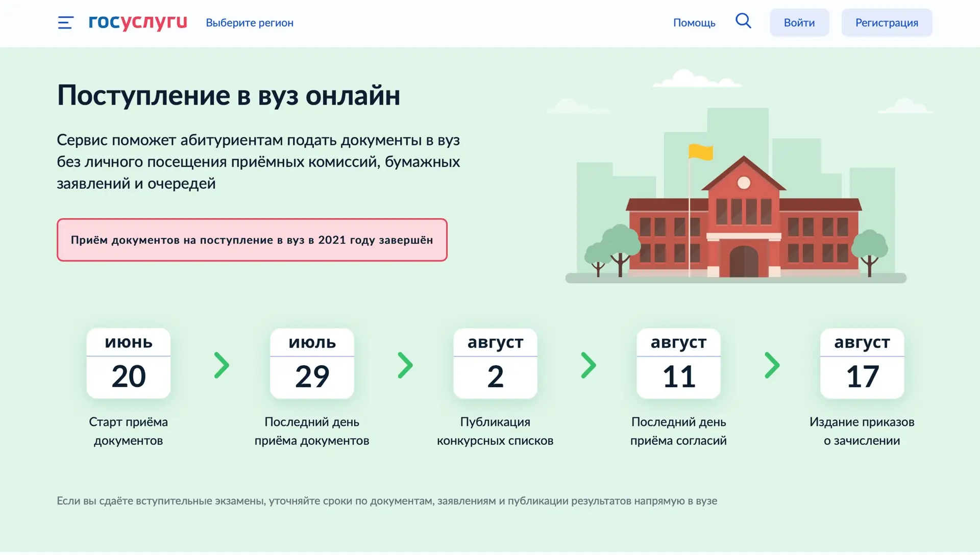Click the text Издание приказов о зачислении
Screen dimensions: 980x555
(x=862, y=432)
